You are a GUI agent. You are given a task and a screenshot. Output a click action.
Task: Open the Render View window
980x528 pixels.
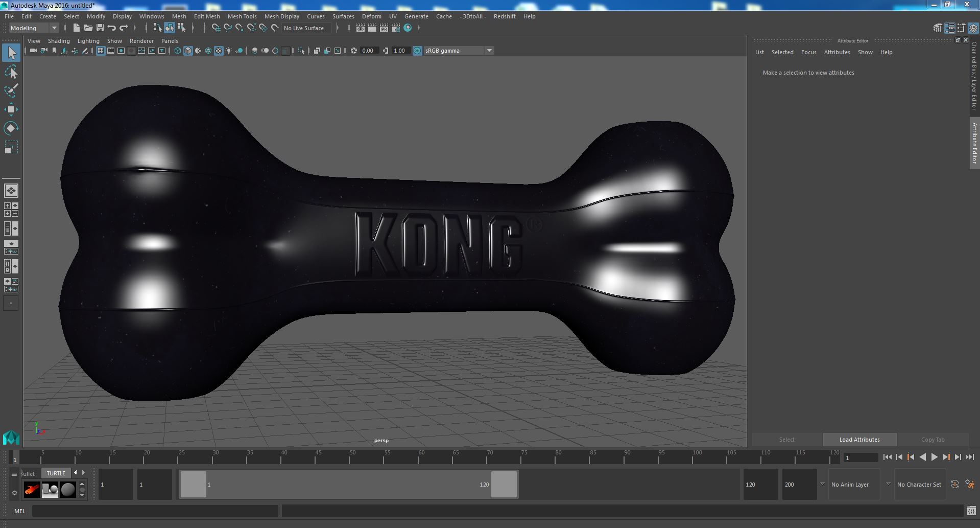361,28
